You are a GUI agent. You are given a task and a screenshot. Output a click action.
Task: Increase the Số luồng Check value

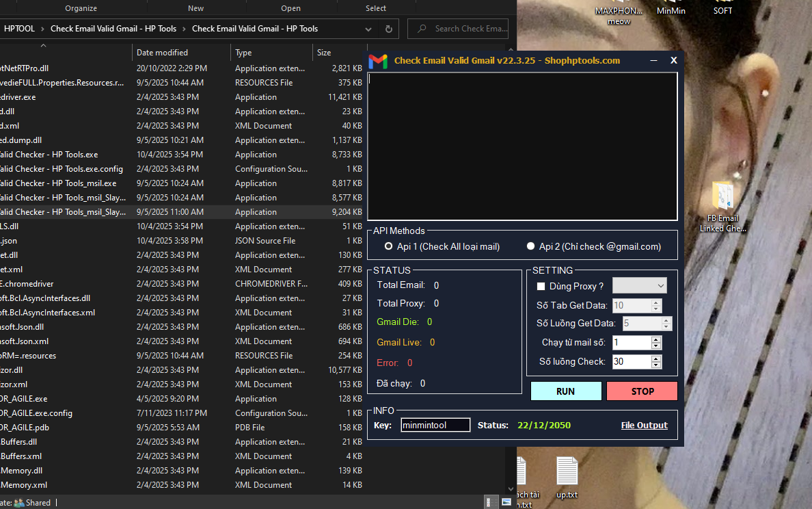pyautogui.click(x=656, y=358)
